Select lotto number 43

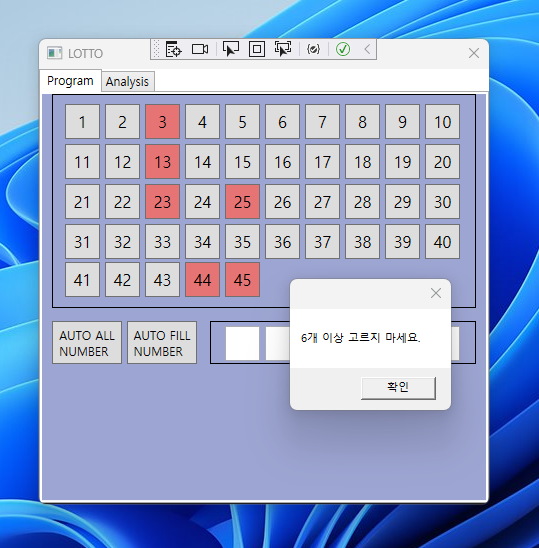click(x=163, y=280)
